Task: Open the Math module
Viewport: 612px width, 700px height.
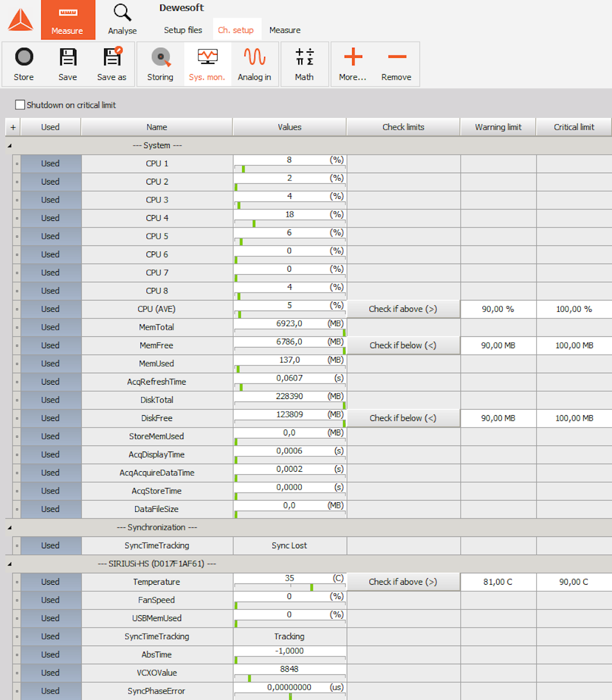Action: (x=304, y=65)
